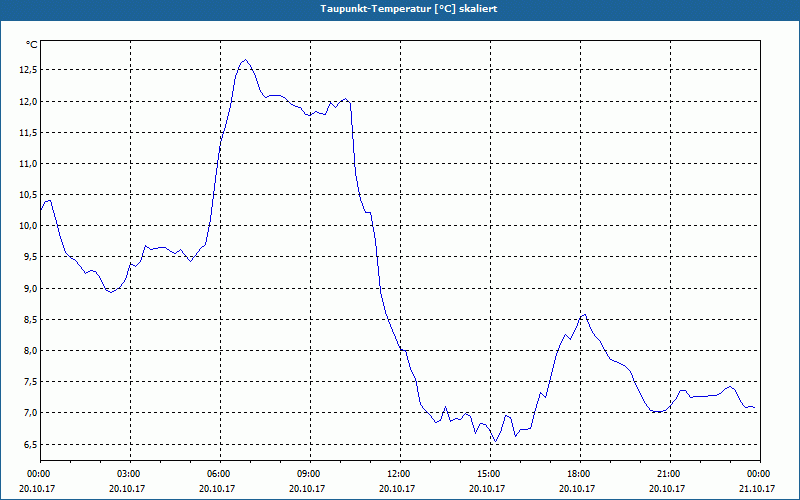Viewport: 800px width, 500px height.
Task: Select the 9,5 y-axis label
Action: [30, 257]
